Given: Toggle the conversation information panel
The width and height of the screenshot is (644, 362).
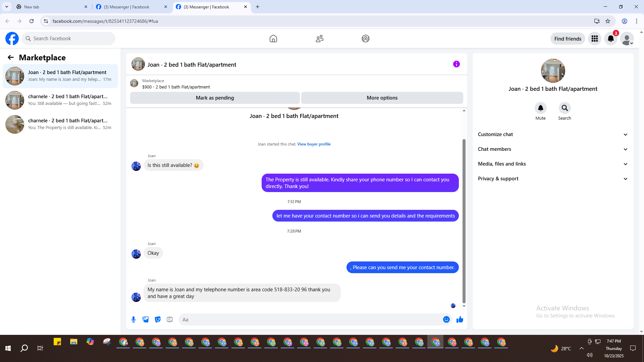Looking at the screenshot, I should (x=456, y=64).
